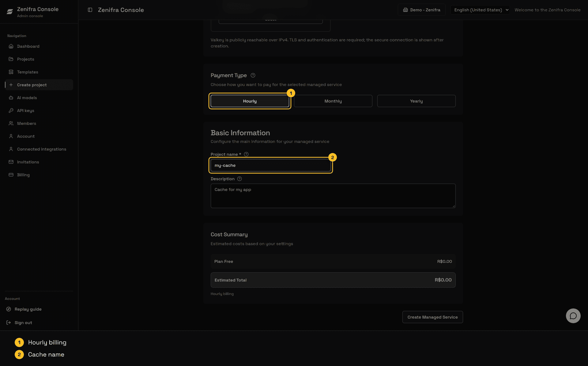Select Create project menu item
Viewport: 588px width, 366px height.
39,85
